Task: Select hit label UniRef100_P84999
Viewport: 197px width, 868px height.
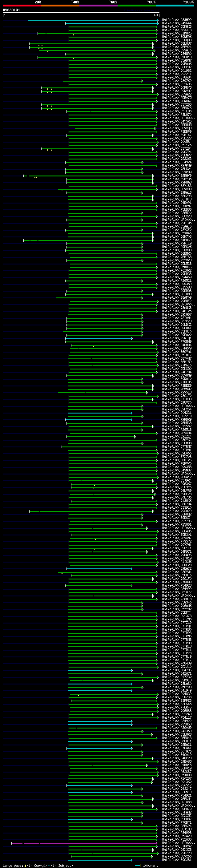Action: [x=177, y=589]
